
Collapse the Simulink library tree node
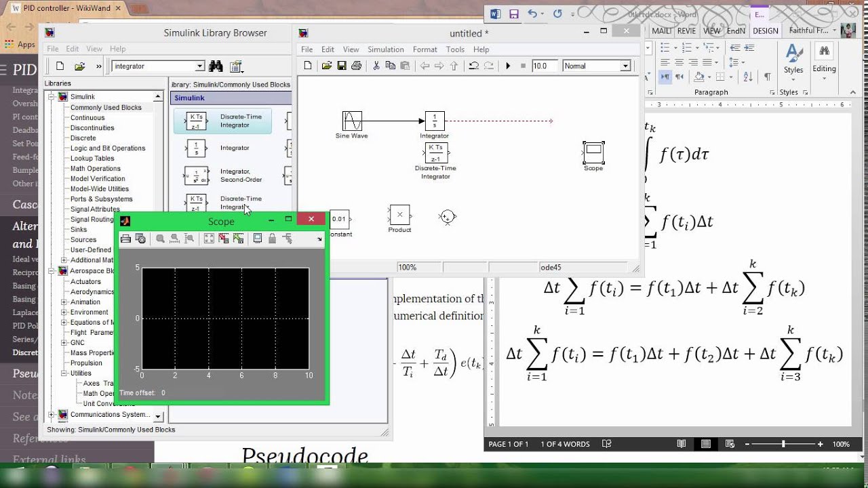pyautogui.click(x=51, y=97)
